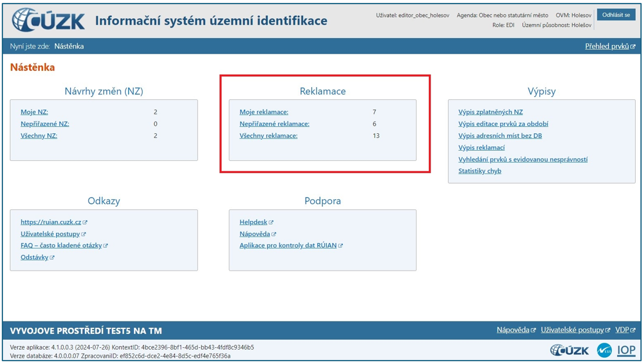The width and height of the screenshot is (644, 363).
Task: Click the ČÚZK logo in the footer
Action: pyautogui.click(x=569, y=350)
